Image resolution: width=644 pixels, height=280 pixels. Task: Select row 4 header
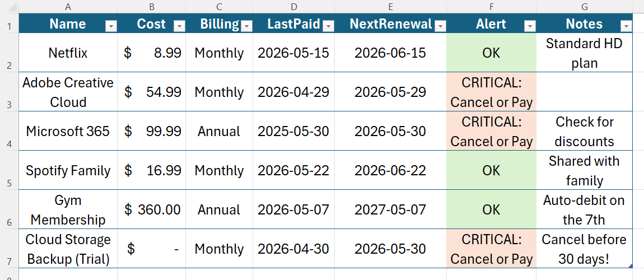click(9, 130)
